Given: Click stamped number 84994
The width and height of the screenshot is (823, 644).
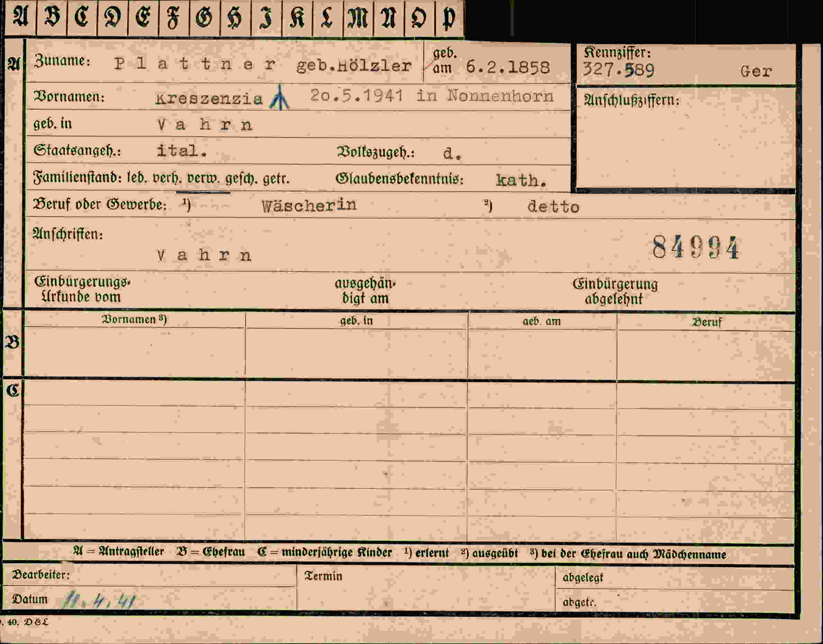Looking at the screenshot, I should coord(696,248).
